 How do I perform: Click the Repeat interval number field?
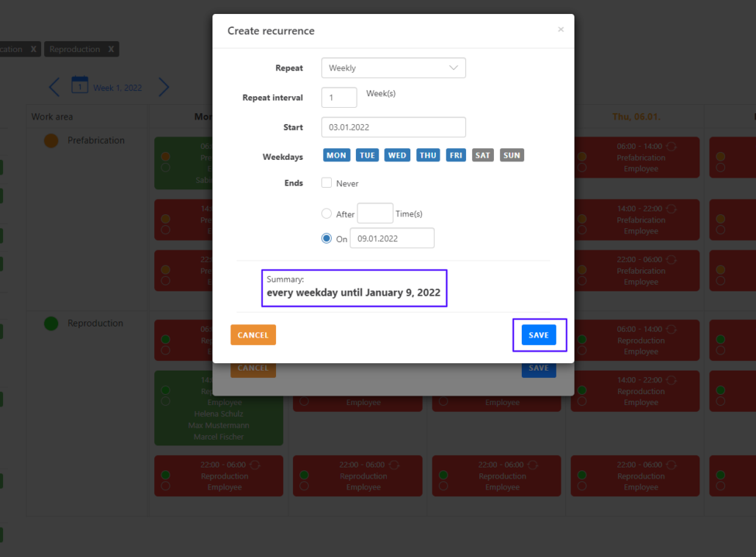(x=339, y=98)
